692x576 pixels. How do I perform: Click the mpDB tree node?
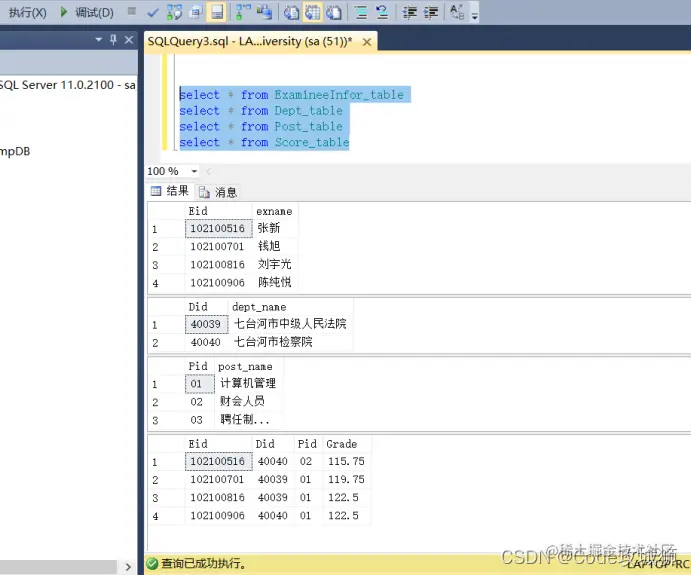[x=15, y=151]
